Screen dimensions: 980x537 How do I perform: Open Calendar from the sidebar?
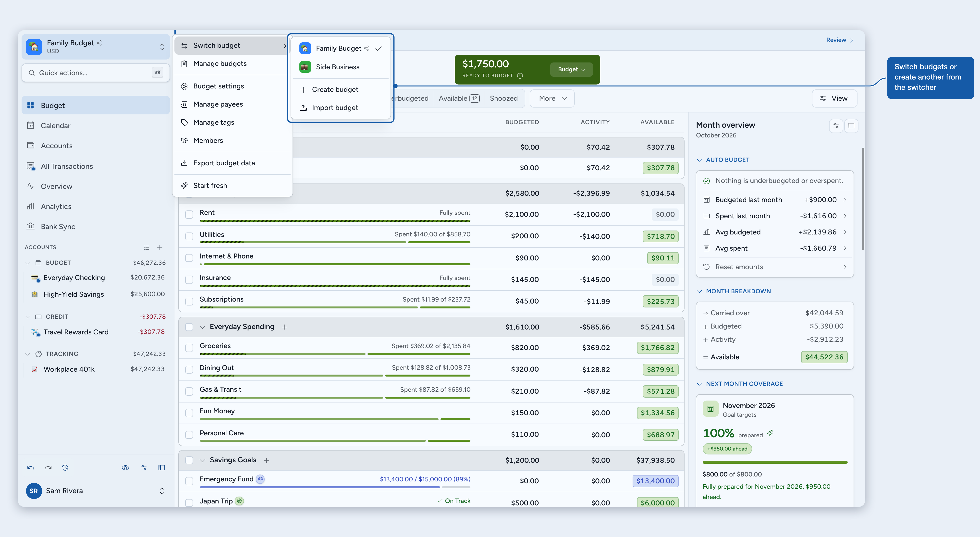click(96, 125)
